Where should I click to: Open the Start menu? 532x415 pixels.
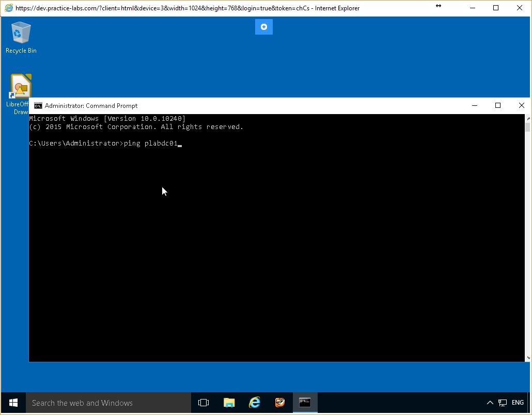tap(12, 403)
